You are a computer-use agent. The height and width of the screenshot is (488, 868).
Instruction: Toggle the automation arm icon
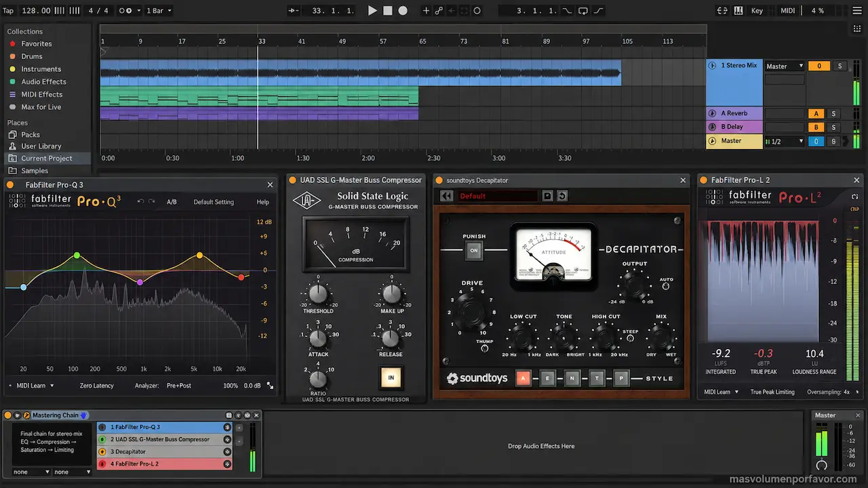tap(439, 11)
